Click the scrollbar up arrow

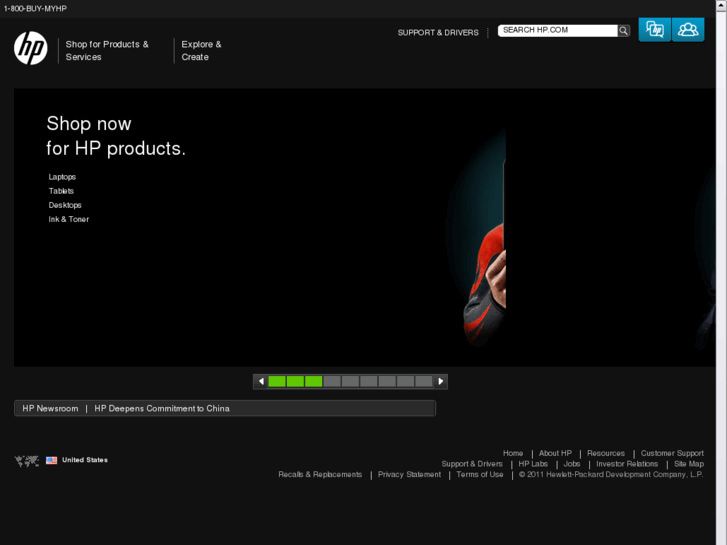(x=721, y=4)
